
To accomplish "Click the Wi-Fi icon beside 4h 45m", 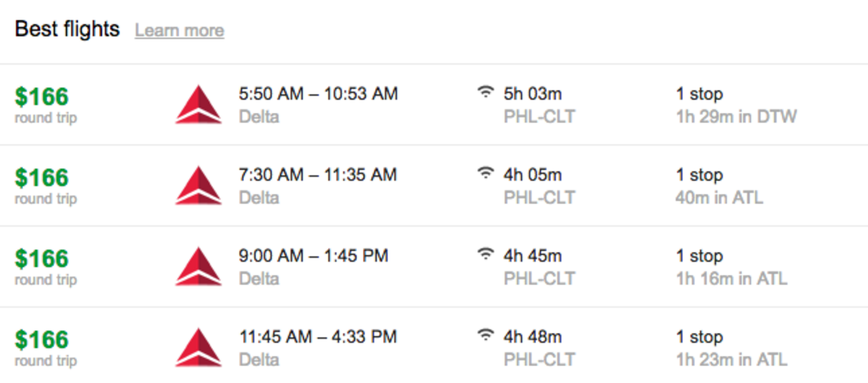I will tap(485, 254).
